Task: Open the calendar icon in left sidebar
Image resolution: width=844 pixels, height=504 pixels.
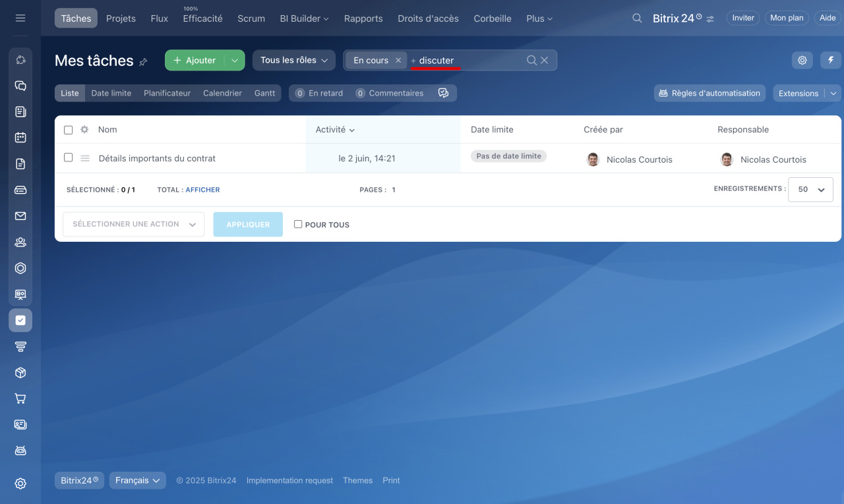Action: point(20,138)
